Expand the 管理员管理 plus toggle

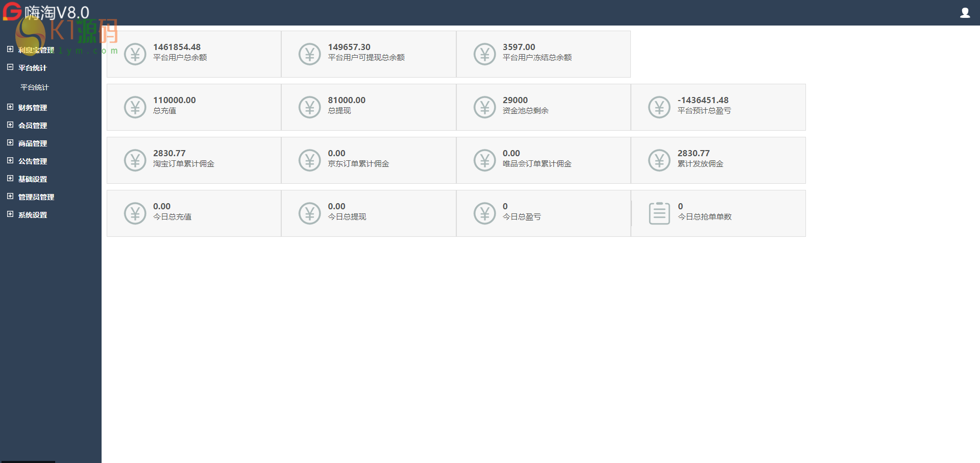[10, 196]
